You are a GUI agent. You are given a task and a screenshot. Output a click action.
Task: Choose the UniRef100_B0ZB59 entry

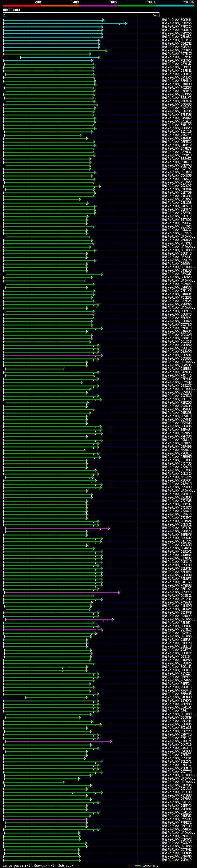176,433
